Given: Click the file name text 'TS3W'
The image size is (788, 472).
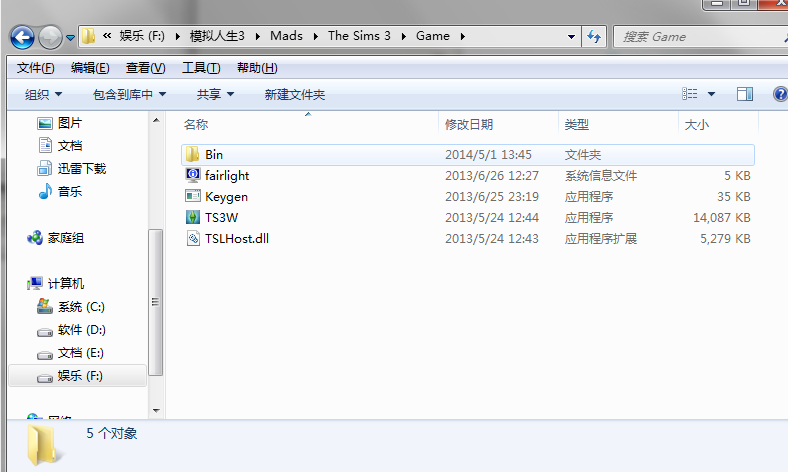Looking at the screenshot, I should tap(221, 217).
